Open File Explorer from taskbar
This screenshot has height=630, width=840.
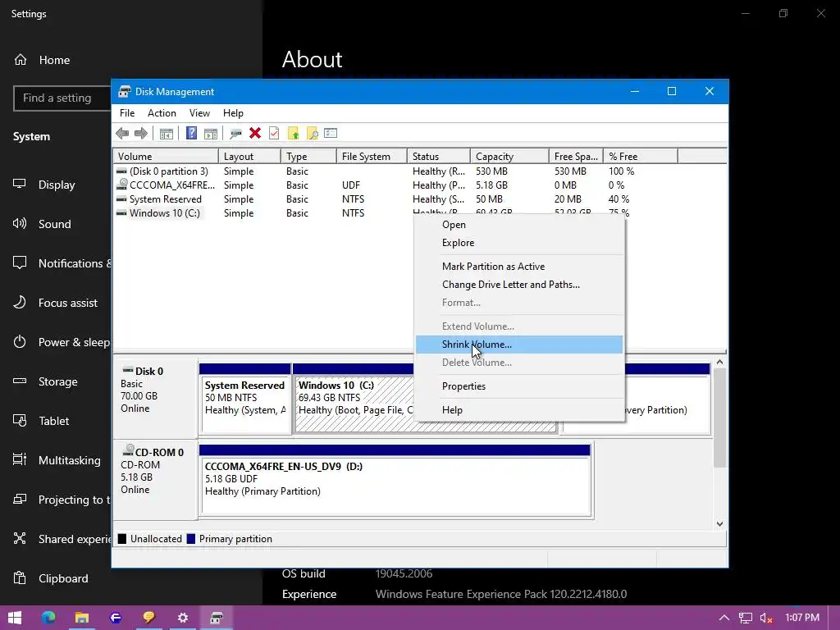[81, 618]
